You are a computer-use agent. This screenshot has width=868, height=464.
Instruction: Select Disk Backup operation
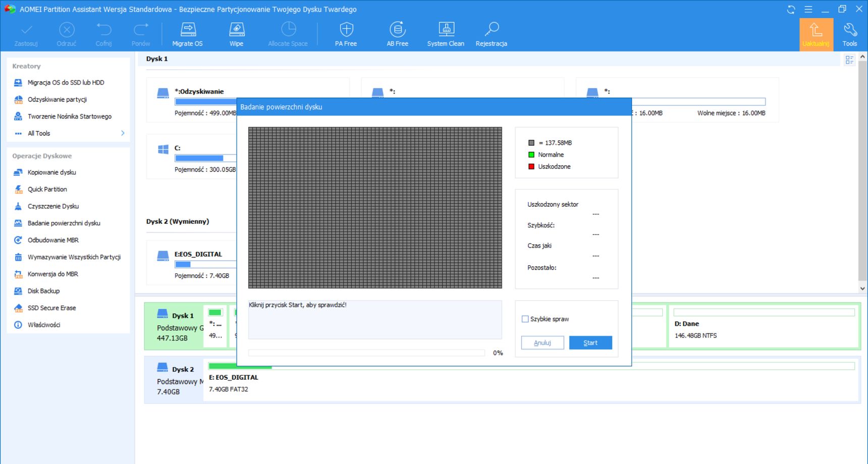[44, 291]
